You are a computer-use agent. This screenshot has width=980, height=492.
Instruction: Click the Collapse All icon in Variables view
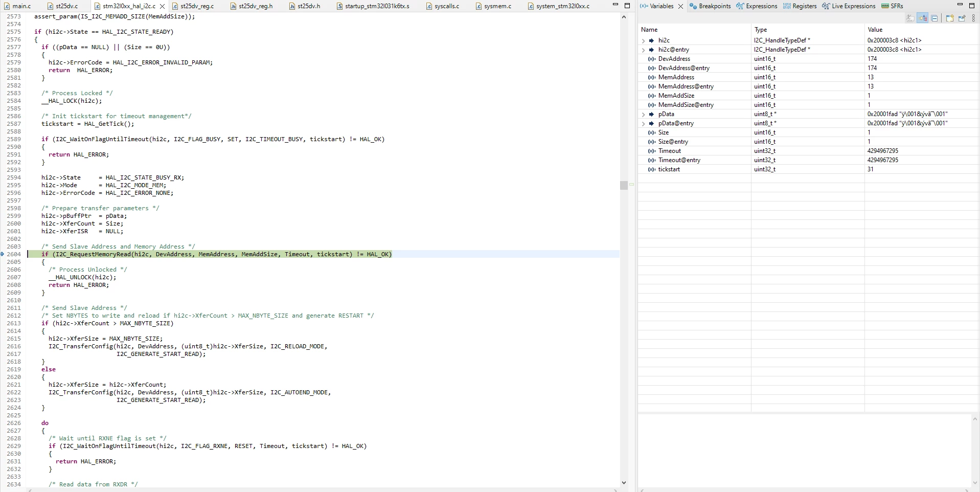(935, 18)
